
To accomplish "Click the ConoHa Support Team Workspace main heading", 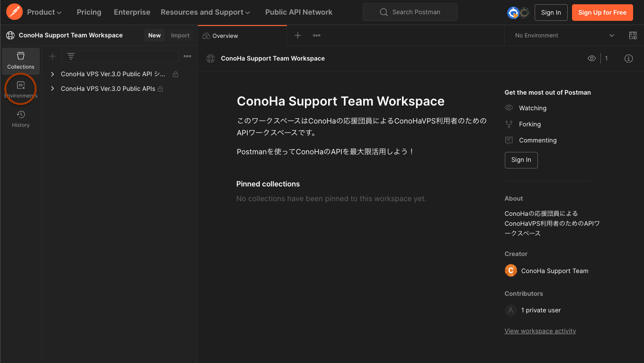I will (340, 101).
